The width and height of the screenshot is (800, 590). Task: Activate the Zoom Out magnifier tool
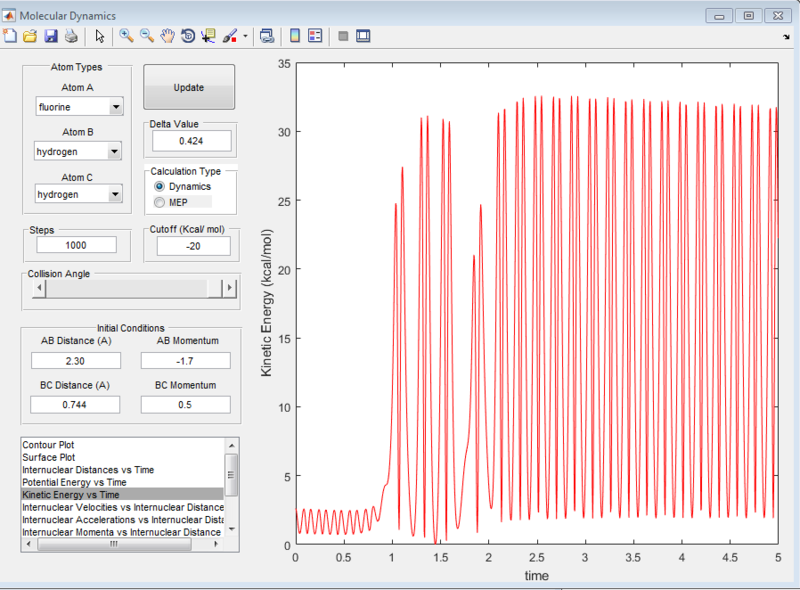tap(147, 36)
